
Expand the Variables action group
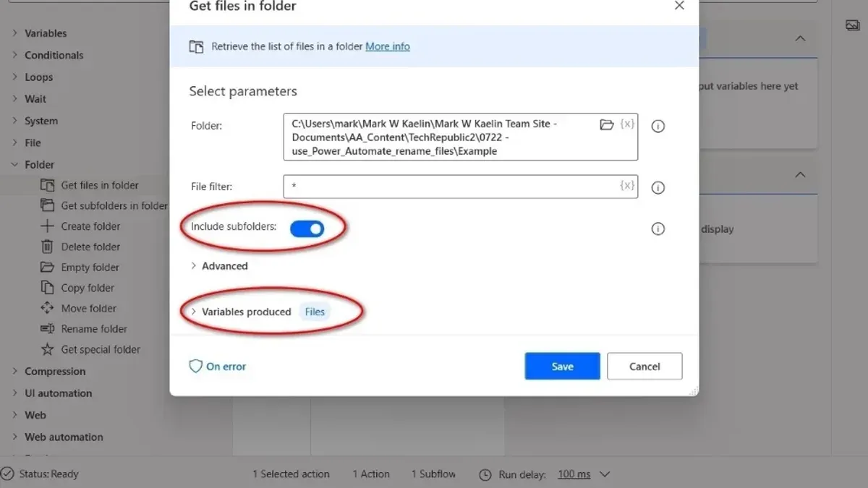(14, 33)
